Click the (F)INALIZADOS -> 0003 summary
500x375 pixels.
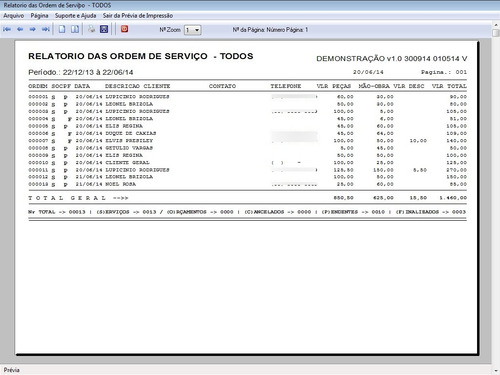pyautogui.click(x=430, y=212)
